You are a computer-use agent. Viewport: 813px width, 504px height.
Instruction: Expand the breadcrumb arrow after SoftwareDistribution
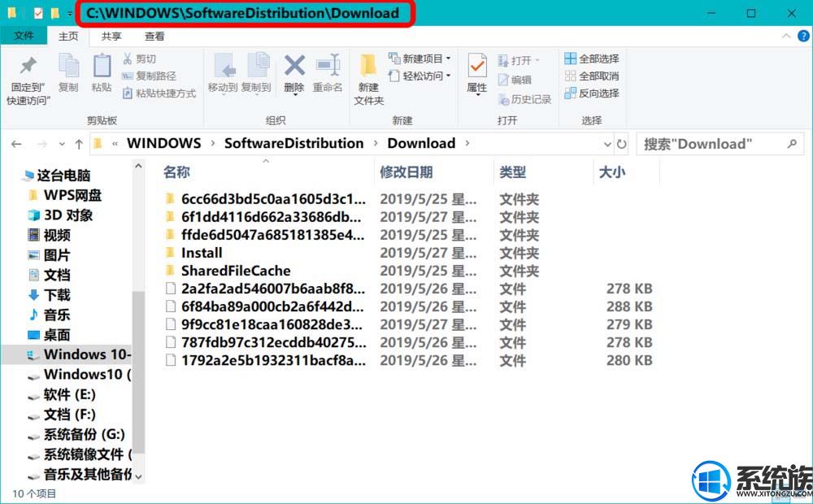tap(376, 144)
